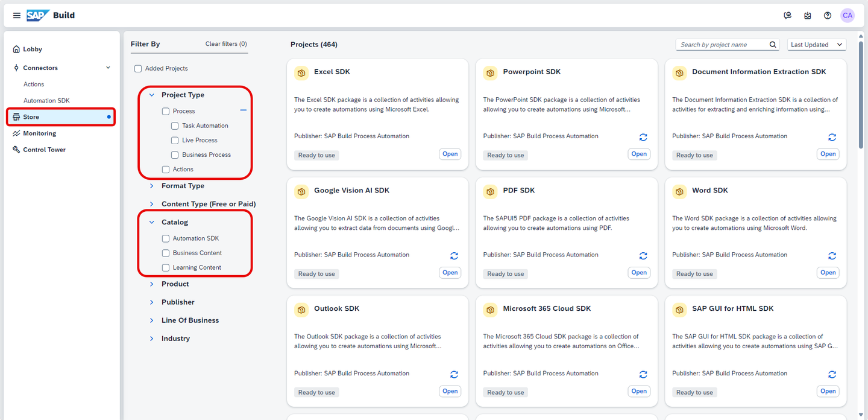Click the update icon on the PDF SDK card
This screenshot has width=868, height=420.
point(643,256)
